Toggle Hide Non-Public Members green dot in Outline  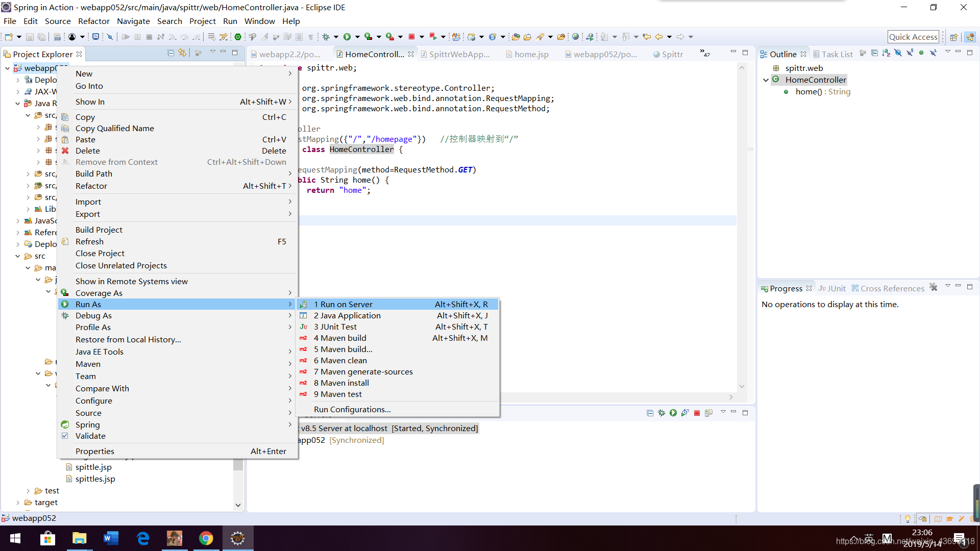(921, 53)
